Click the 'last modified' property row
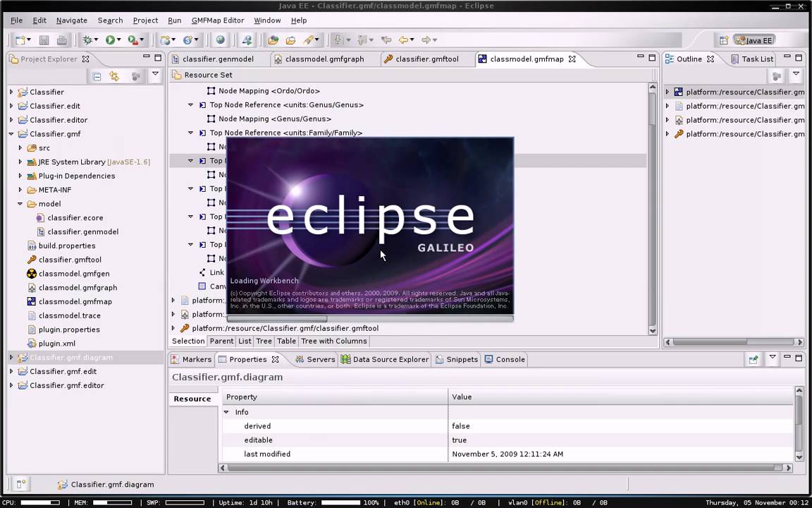Image resolution: width=812 pixels, height=508 pixels. pyautogui.click(x=508, y=454)
